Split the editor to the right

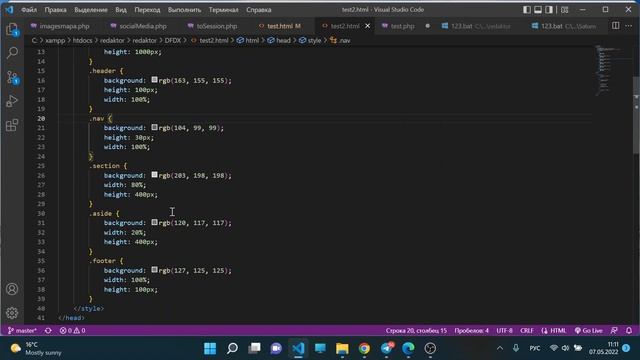click(x=615, y=26)
